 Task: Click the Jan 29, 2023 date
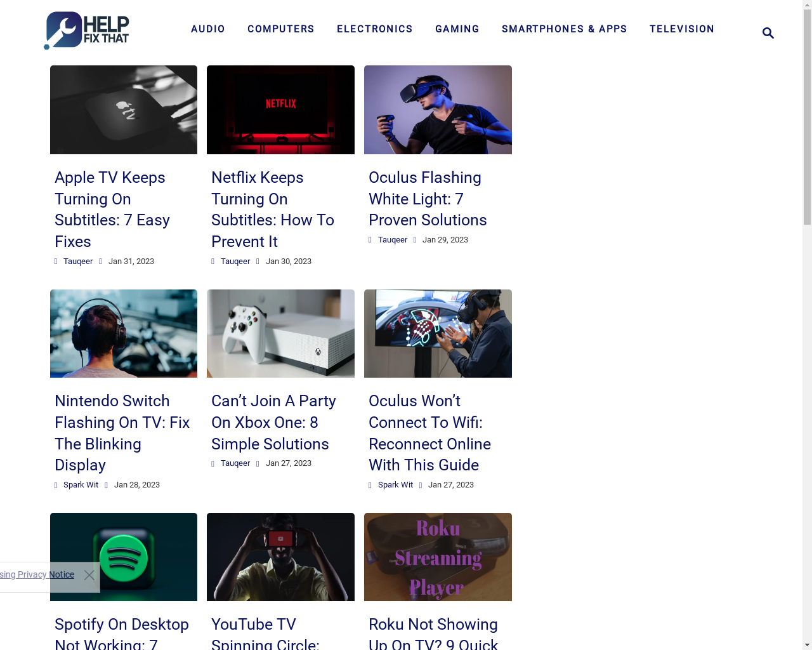pos(445,240)
